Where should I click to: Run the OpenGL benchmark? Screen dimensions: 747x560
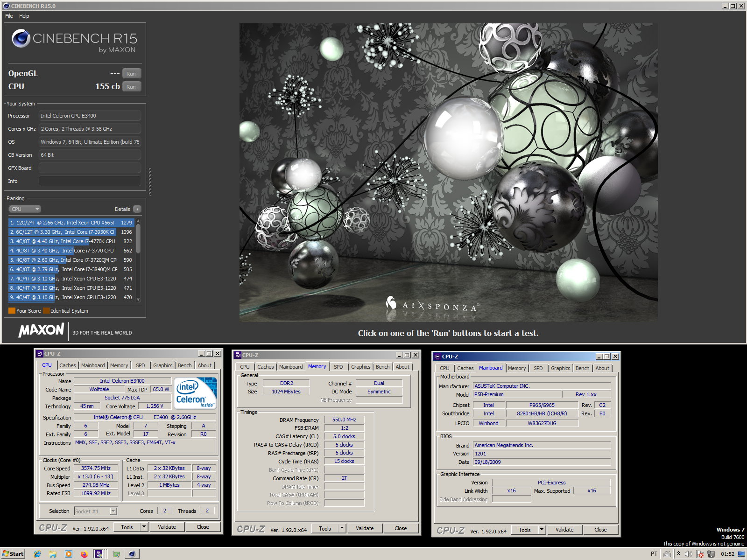tap(131, 74)
